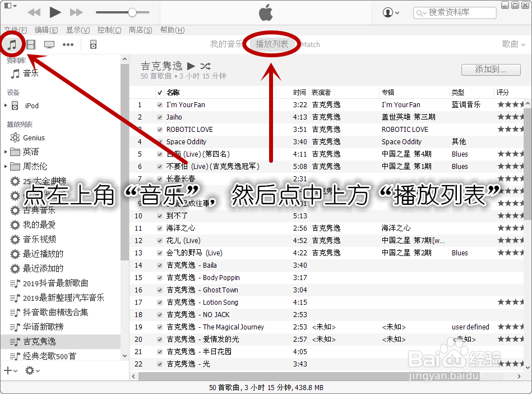Open the 帮助(H) menu
Screen dimensions: 532x394
(172, 30)
